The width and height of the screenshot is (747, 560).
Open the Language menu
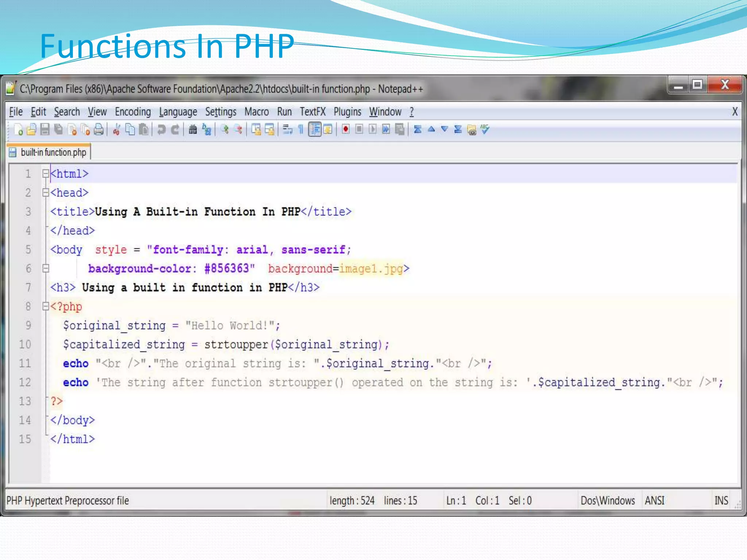click(178, 112)
